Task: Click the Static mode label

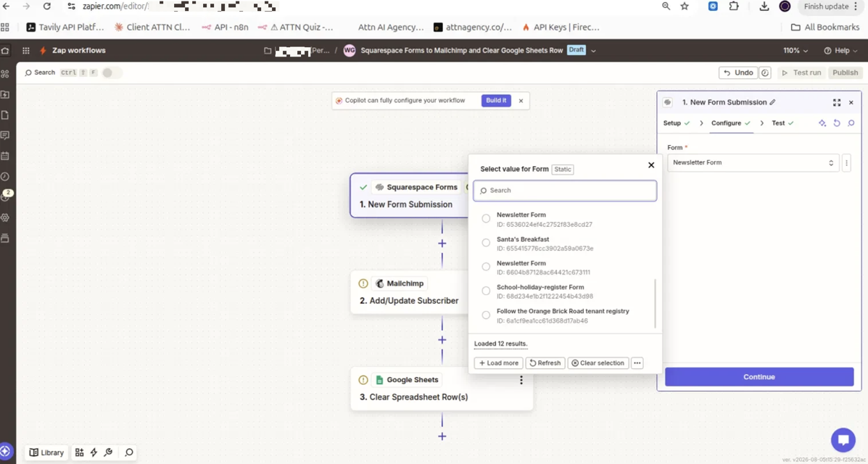Action: (x=563, y=170)
